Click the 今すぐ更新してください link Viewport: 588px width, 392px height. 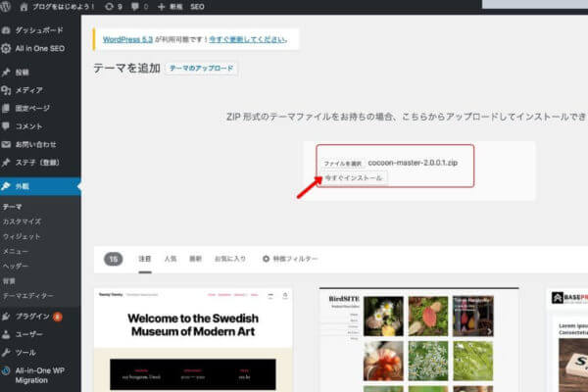tap(248, 39)
